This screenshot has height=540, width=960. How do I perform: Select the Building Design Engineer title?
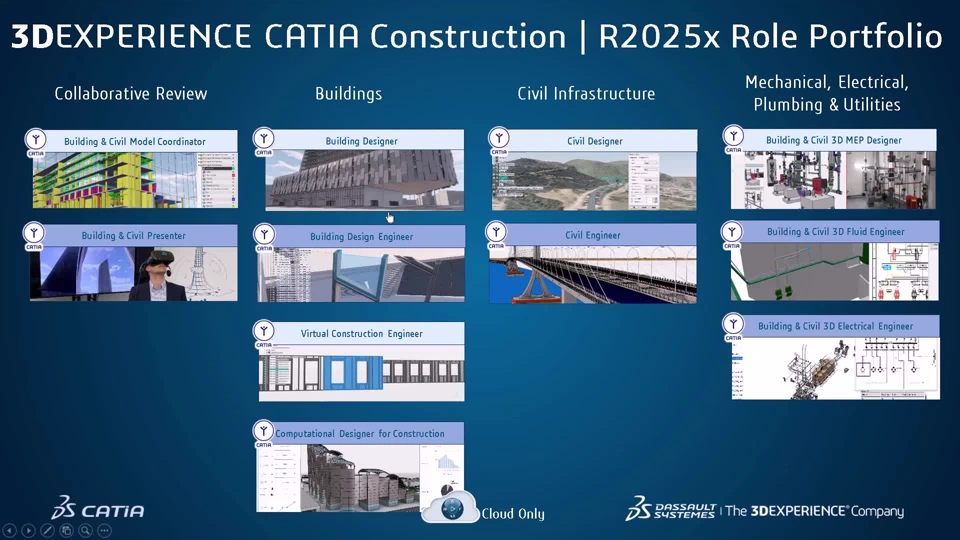coord(361,236)
